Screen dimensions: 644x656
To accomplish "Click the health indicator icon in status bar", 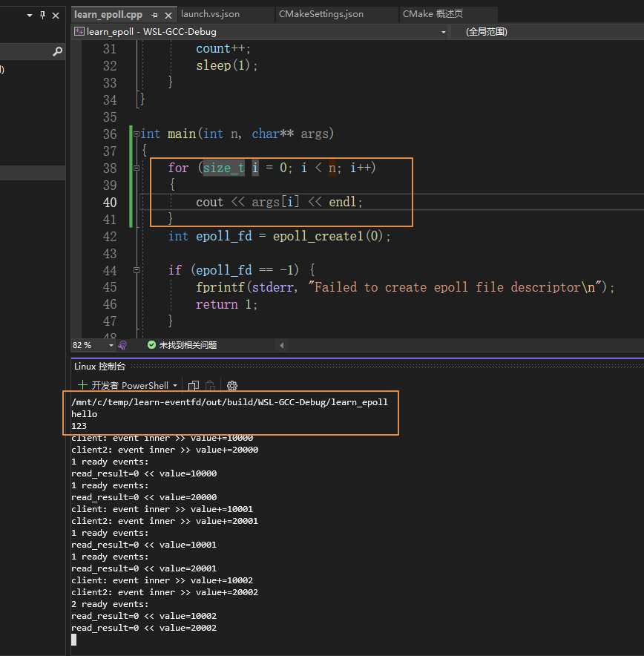I will [123, 345].
